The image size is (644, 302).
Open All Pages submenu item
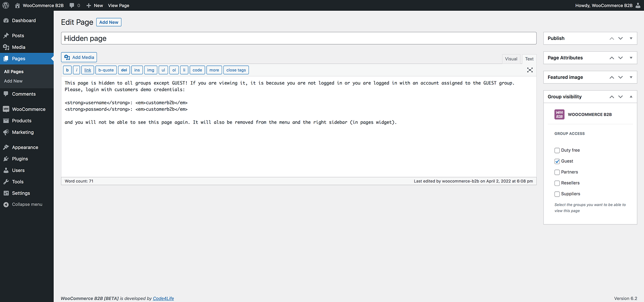click(14, 71)
